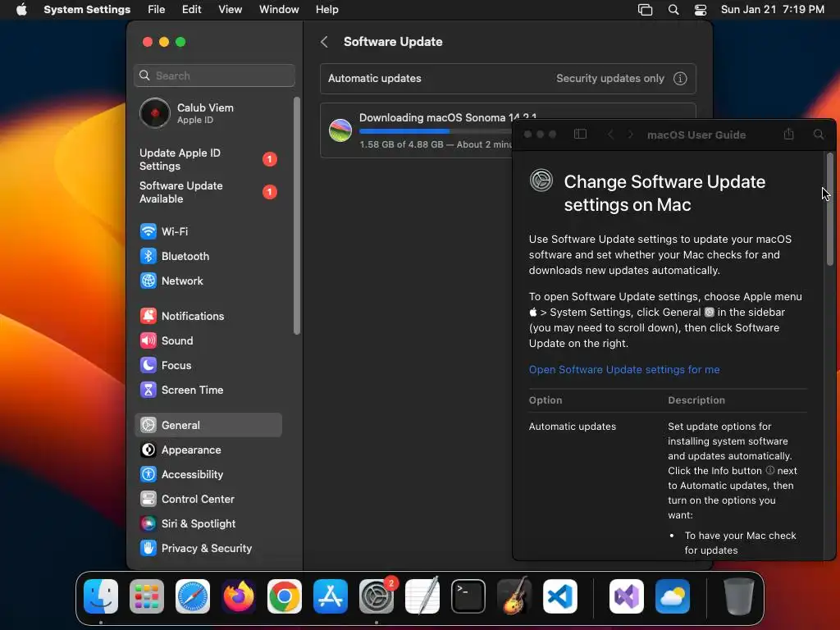The height and width of the screenshot is (630, 840).
Task: Open Visual Studio from the Dock
Action: [626, 596]
